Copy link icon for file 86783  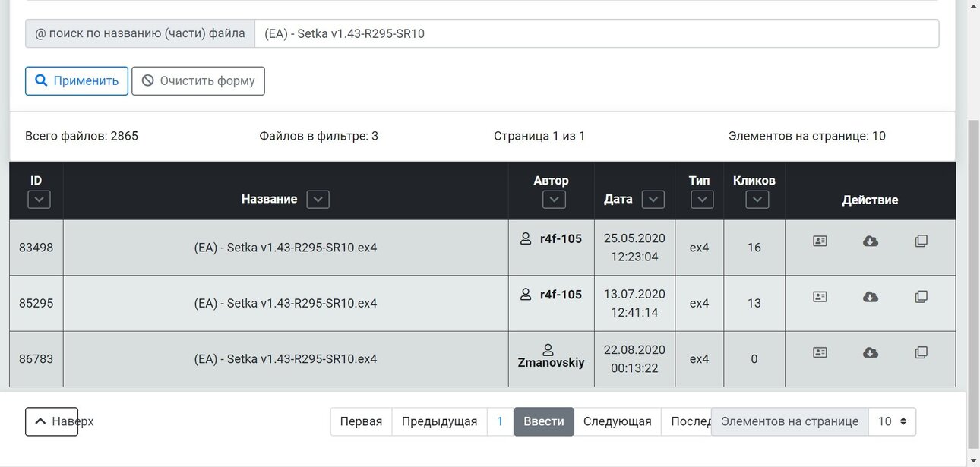point(922,352)
